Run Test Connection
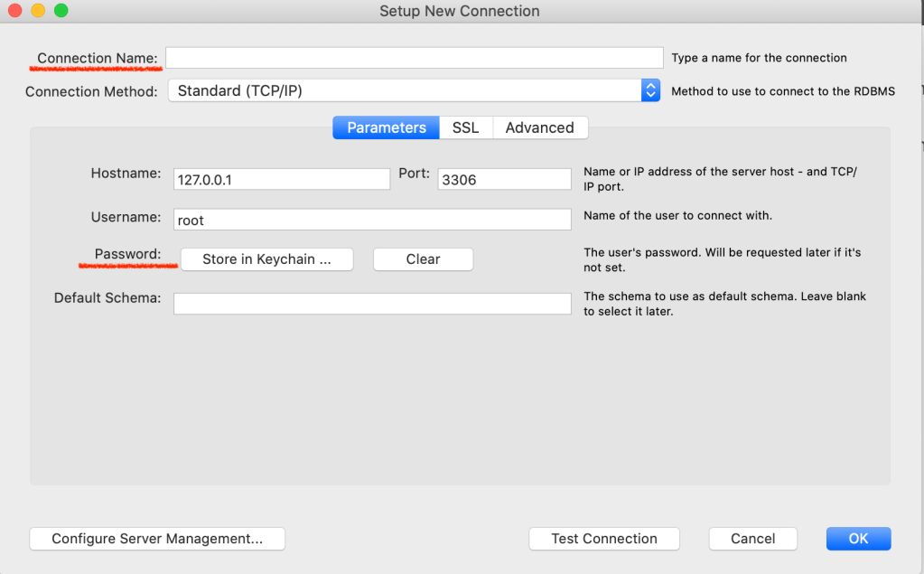Screen dimensions: 924x574 (604, 539)
